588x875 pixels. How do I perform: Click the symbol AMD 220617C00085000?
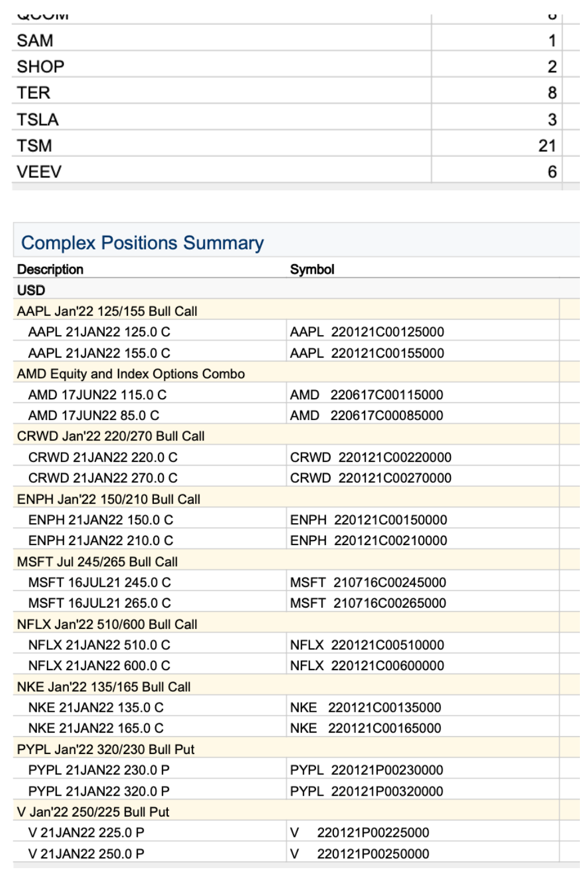(366, 416)
